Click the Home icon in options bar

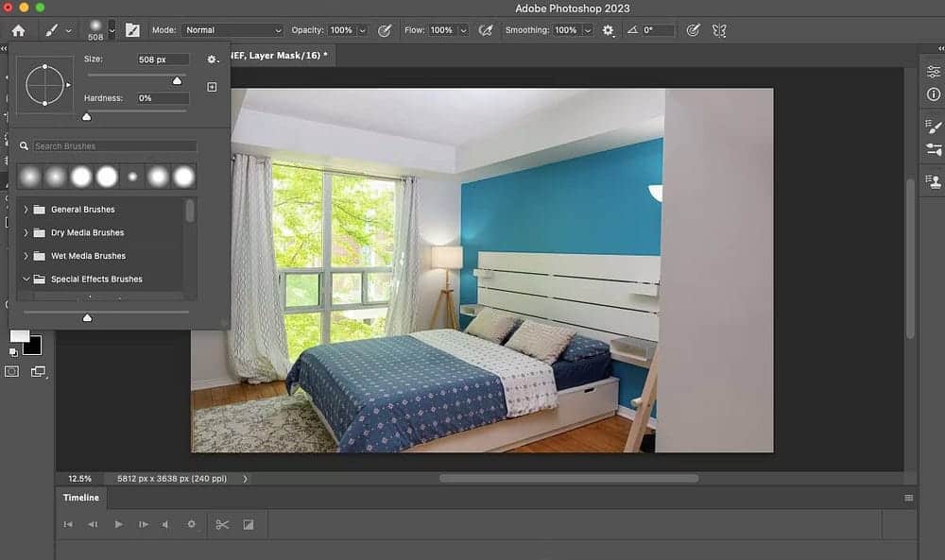pyautogui.click(x=18, y=30)
